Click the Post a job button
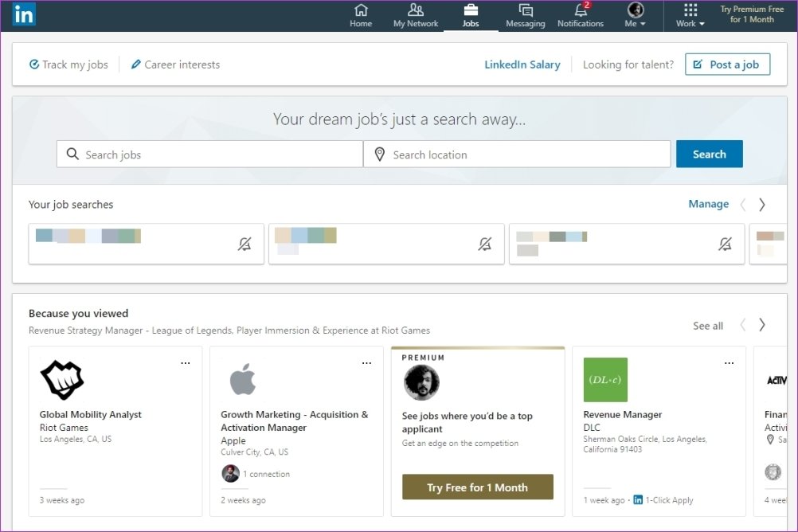 (x=727, y=65)
